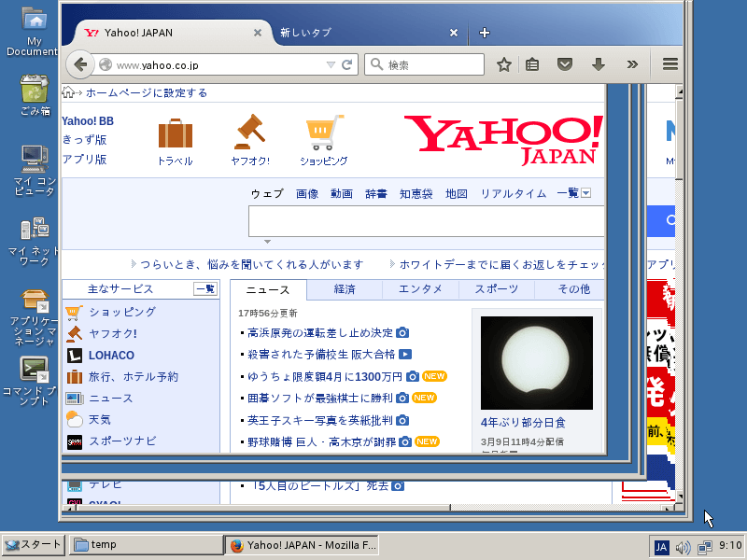Switch to the 経済 news tab
This screenshot has width=747, height=560.
click(x=344, y=289)
